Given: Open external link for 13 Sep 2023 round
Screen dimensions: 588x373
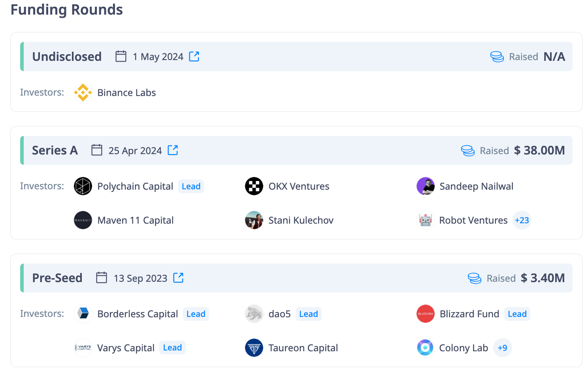Looking at the screenshot, I should click(x=178, y=278).
